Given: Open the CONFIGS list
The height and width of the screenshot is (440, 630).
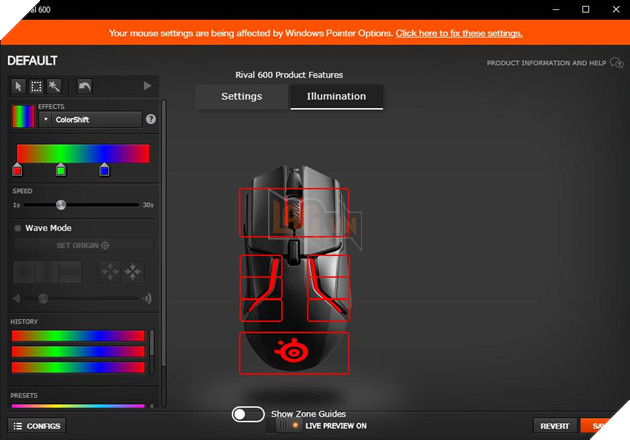Looking at the screenshot, I should click(x=37, y=426).
